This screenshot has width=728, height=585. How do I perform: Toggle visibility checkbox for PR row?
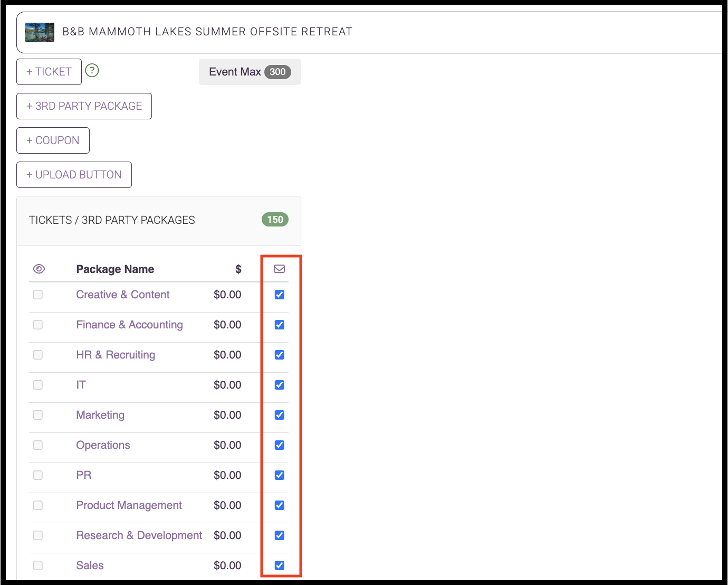coord(38,475)
